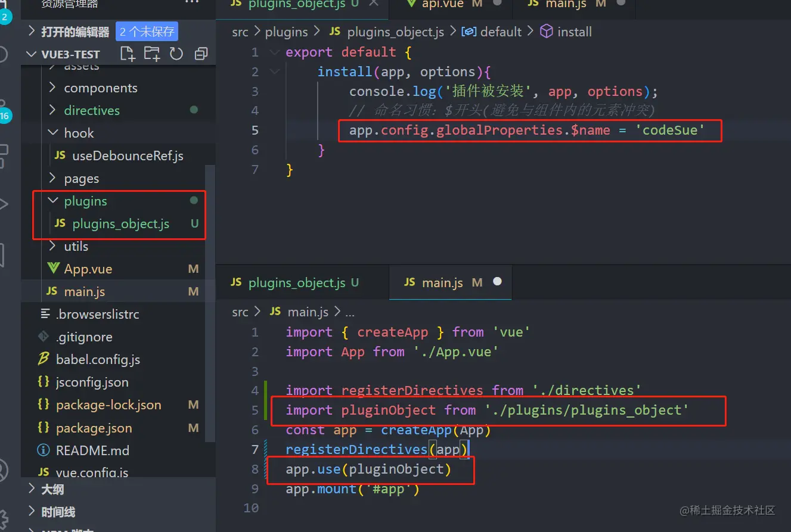
Task: Click the "import { createApp } from 'vue'" line
Action: click(x=408, y=332)
